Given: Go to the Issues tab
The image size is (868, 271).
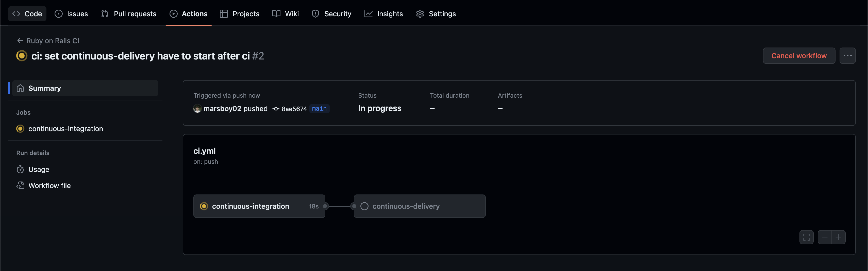Looking at the screenshot, I should [x=71, y=13].
